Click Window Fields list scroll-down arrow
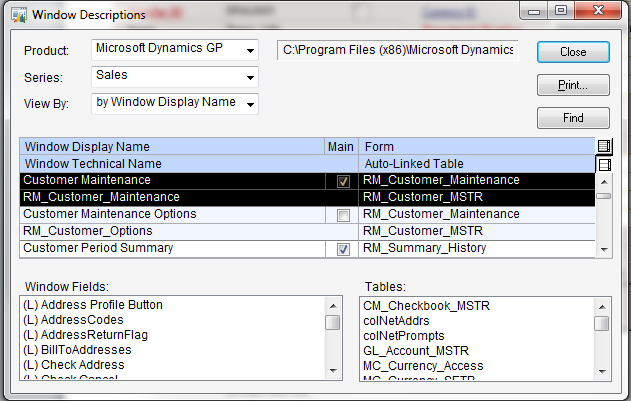 (x=333, y=370)
